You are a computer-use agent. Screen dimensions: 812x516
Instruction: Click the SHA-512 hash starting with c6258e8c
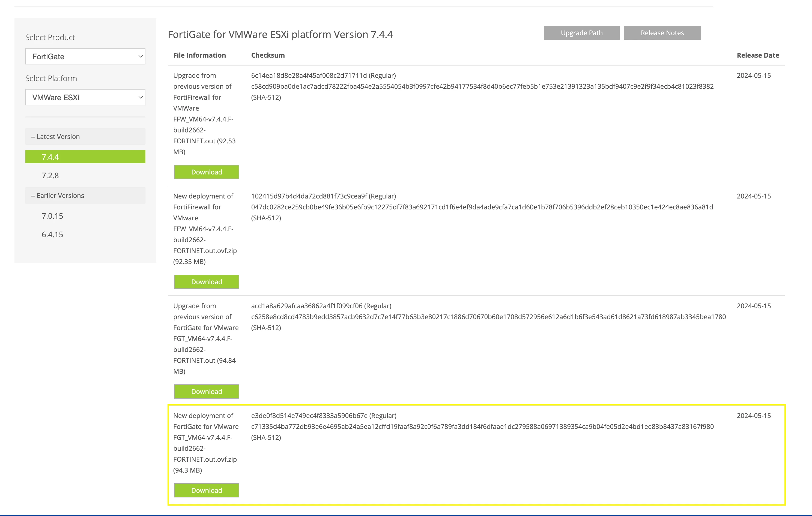click(x=489, y=317)
